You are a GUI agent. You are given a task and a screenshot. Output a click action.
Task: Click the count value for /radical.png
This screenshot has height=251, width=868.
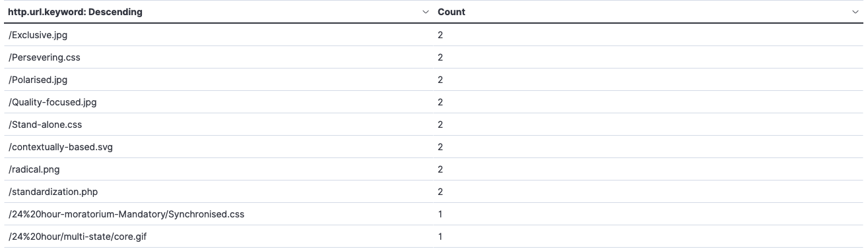pyautogui.click(x=440, y=169)
